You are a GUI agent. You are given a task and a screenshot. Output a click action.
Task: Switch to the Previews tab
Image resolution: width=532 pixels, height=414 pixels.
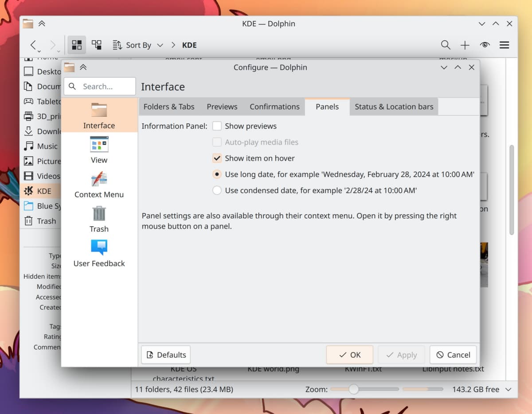click(222, 106)
